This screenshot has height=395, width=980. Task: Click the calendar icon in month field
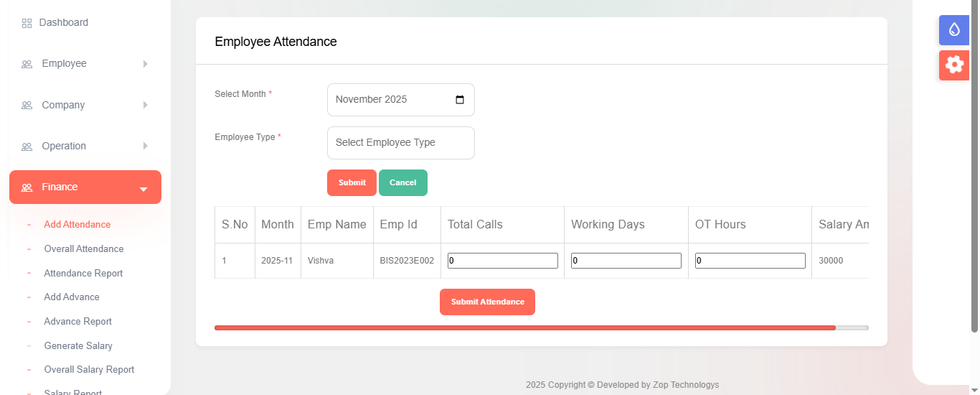(460, 100)
